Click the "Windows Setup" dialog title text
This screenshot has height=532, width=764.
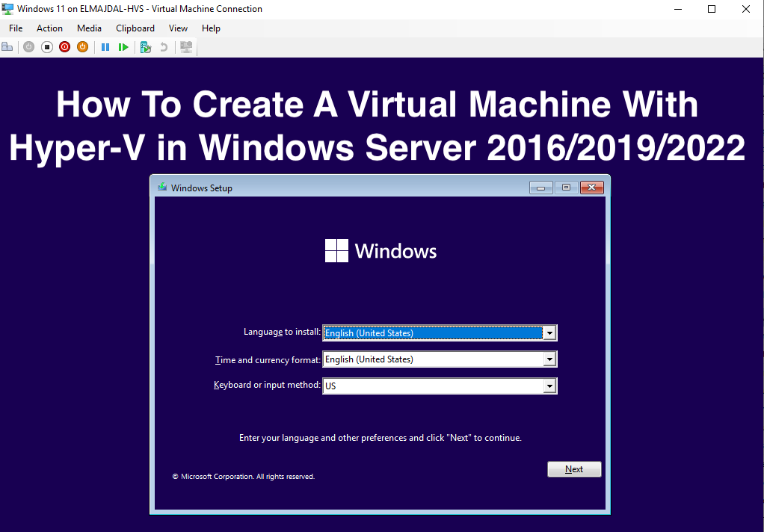click(202, 188)
